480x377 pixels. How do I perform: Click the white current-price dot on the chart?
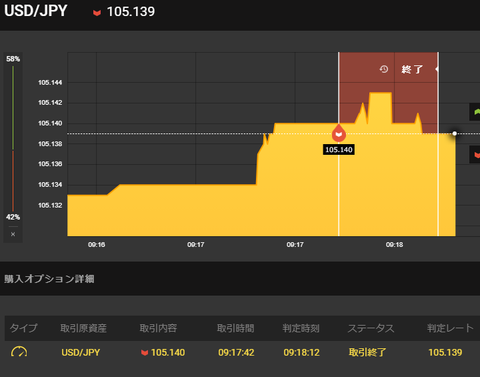click(x=455, y=133)
